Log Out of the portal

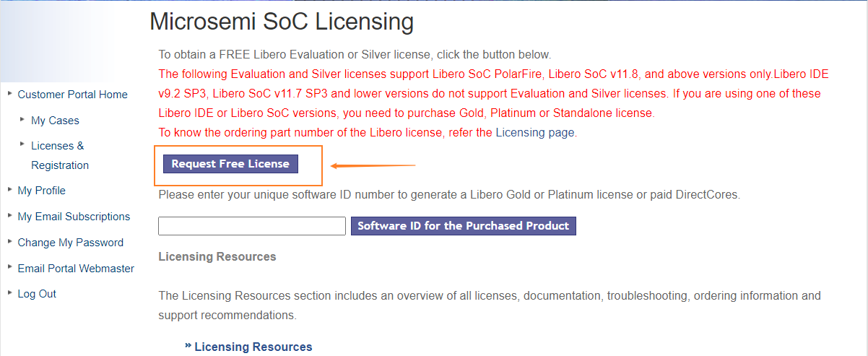pyautogui.click(x=37, y=294)
